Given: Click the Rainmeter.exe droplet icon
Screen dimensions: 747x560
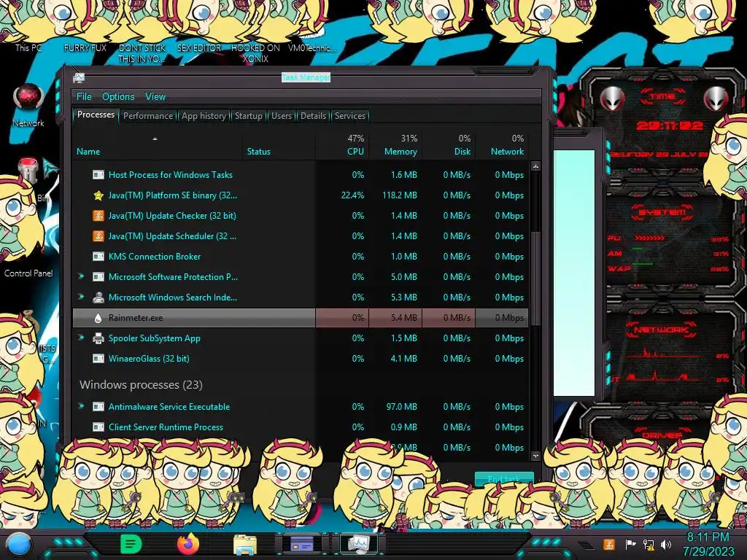Looking at the screenshot, I should coord(98,318).
